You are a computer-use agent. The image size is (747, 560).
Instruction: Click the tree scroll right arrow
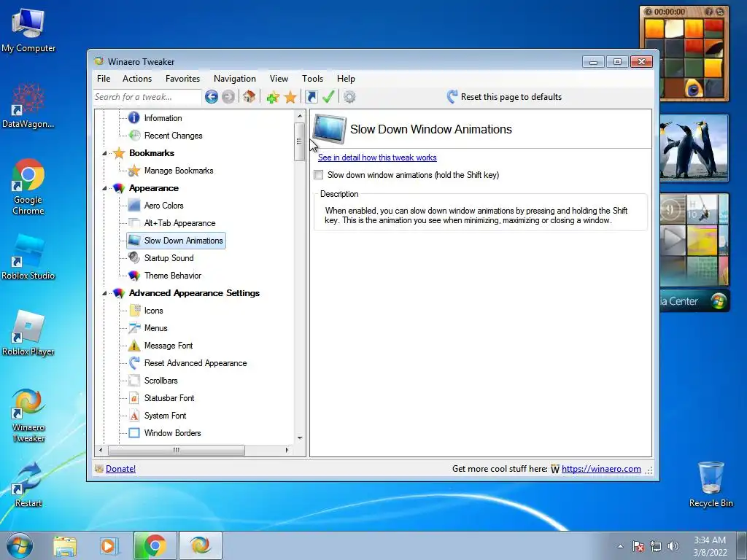tap(287, 450)
